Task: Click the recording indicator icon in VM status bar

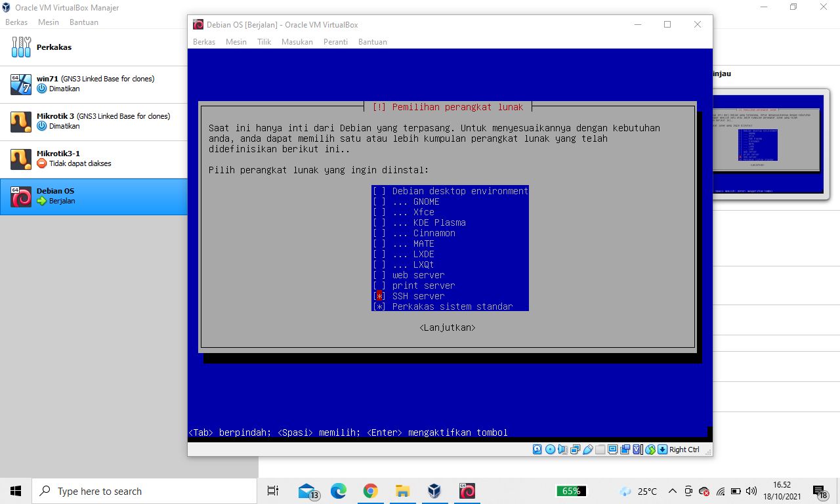Action: tap(625, 450)
